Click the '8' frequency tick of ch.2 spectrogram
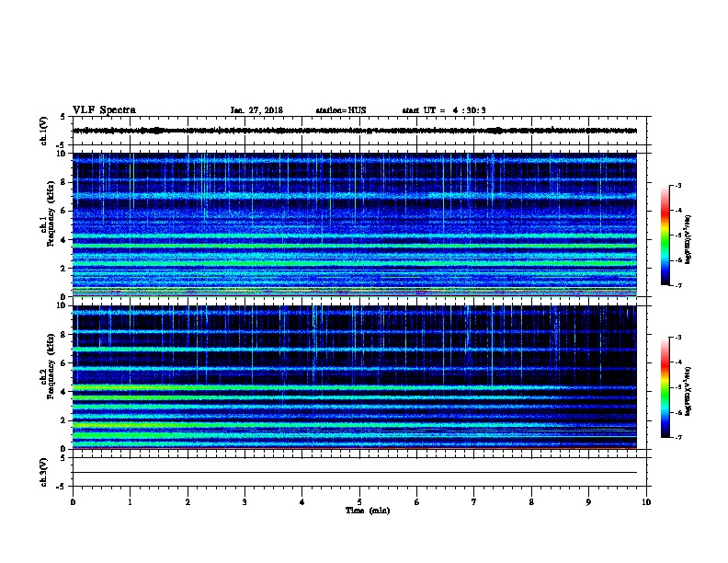The width and height of the screenshot is (728, 563). tap(63, 334)
